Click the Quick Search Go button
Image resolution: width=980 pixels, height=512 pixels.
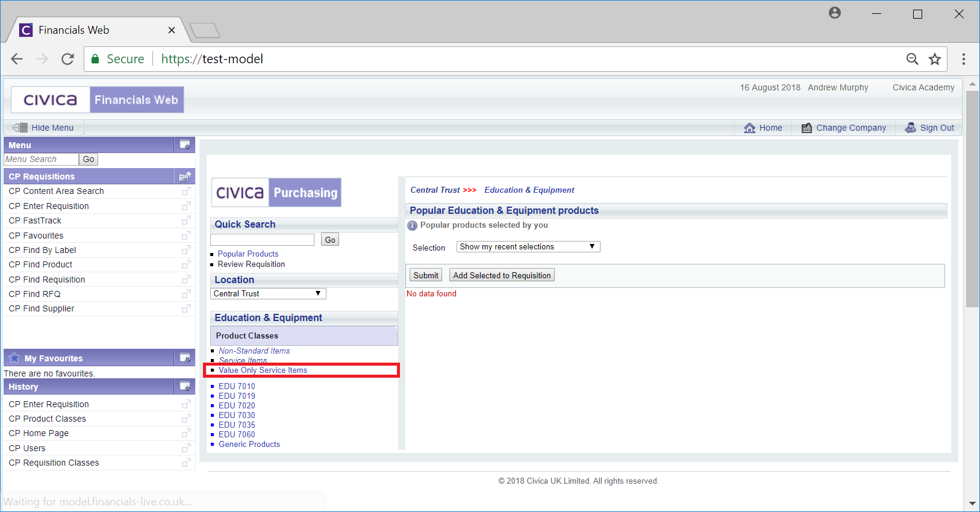(x=330, y=240)
